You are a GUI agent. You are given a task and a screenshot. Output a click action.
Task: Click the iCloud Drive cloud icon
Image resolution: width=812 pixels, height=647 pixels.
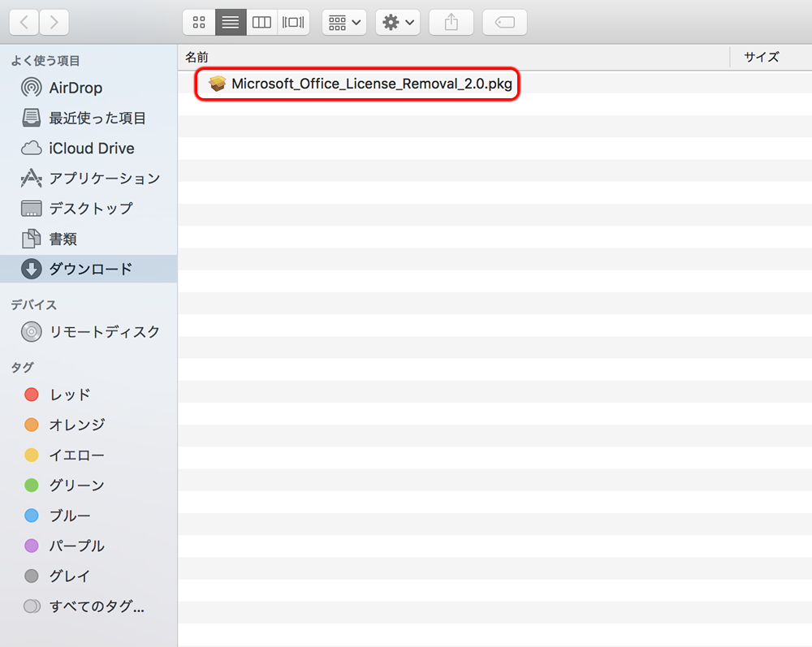click(32, 148)
